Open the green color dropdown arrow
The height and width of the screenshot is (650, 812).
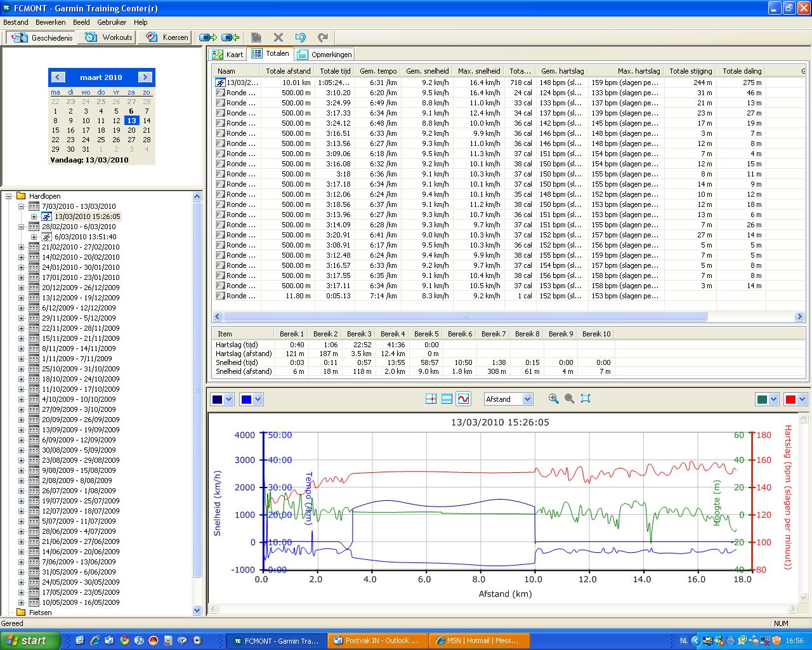pyautogui.click(x=773, y=399)
